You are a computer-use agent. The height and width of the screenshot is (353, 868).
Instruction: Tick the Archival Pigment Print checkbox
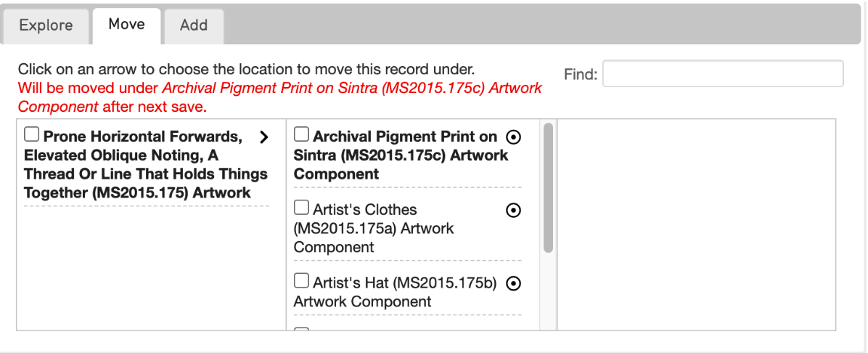pyautogui.click(x=301, y=134)
